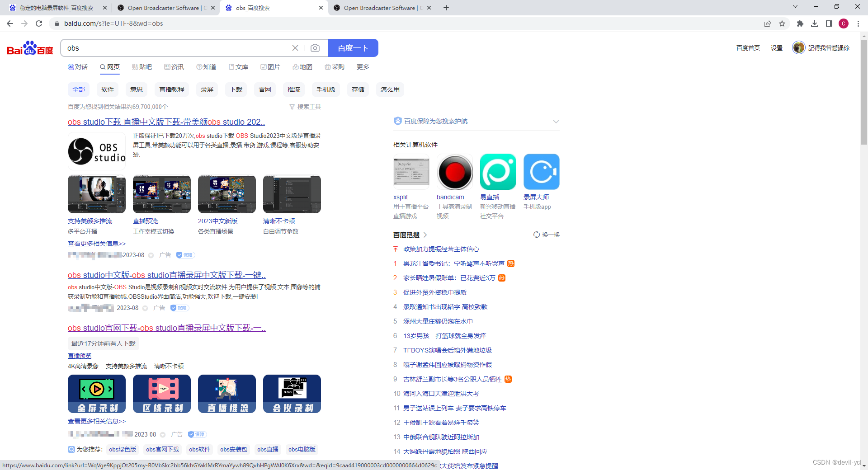Select the 直播教程 filter chip

coord(171,89)
